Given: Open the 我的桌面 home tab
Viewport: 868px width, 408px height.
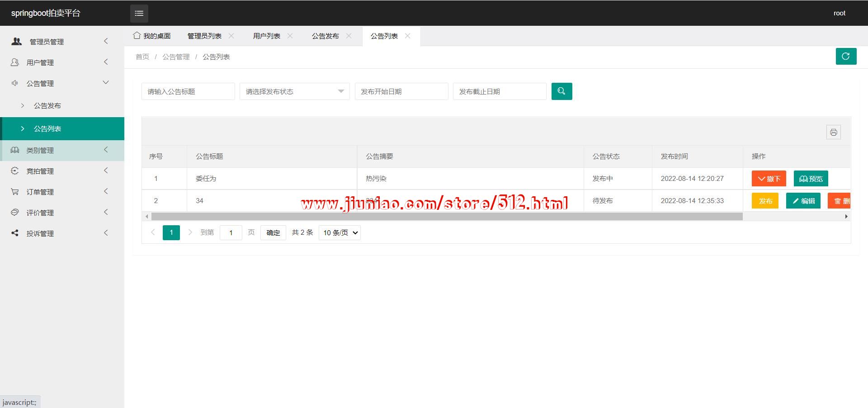Looking at the screenshot, I should pyautogui.click(x=152, y=36).
